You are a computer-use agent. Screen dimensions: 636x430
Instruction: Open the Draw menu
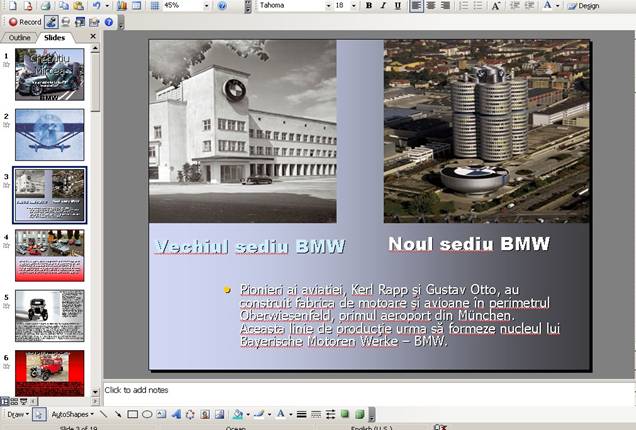pos(17,413)
